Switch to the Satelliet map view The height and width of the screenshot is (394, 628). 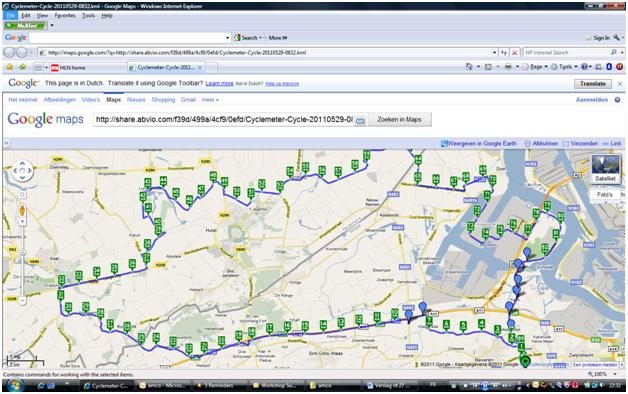605,169
